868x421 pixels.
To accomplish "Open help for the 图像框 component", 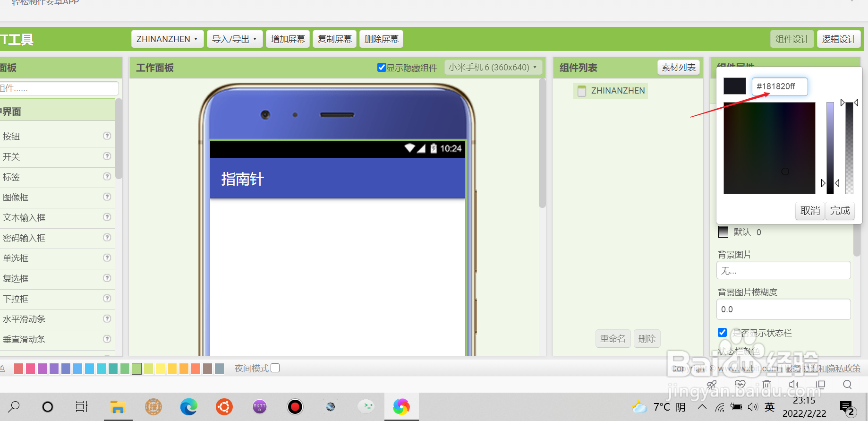I will pos(107,197).
